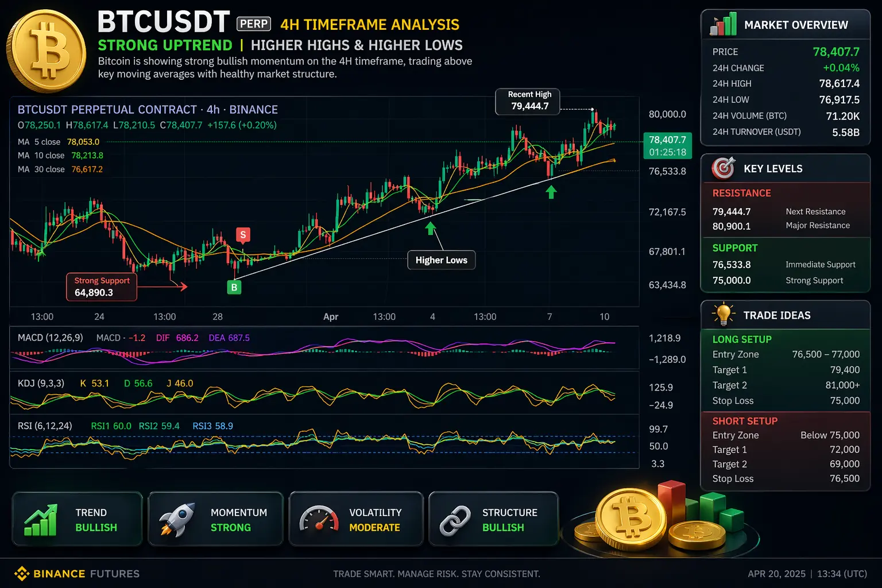Click the 63,434.8 price axis label
Viewport: 882px width, 588px height.
point(667,285)
